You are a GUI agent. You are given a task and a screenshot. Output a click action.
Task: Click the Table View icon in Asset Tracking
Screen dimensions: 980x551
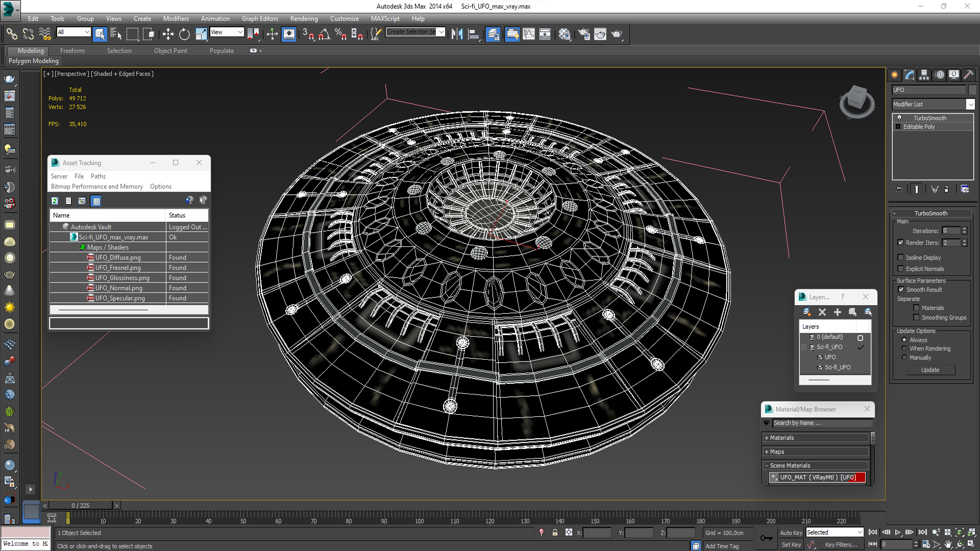point(96,201)
